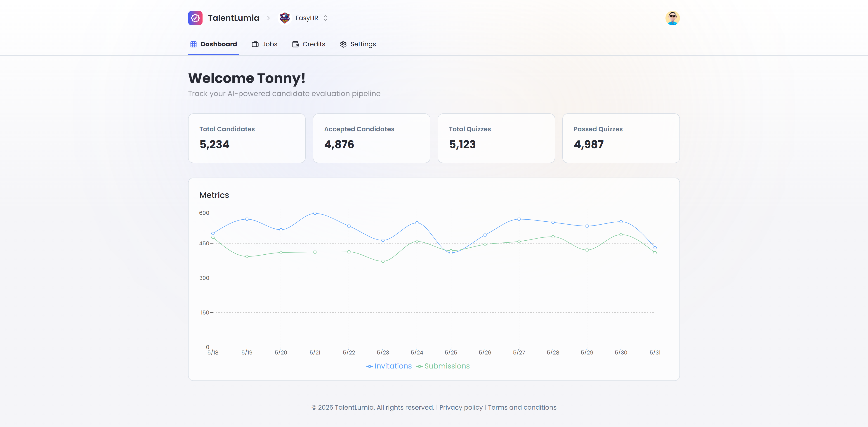Click the Credits wallet icon

[x=295, y=44]
